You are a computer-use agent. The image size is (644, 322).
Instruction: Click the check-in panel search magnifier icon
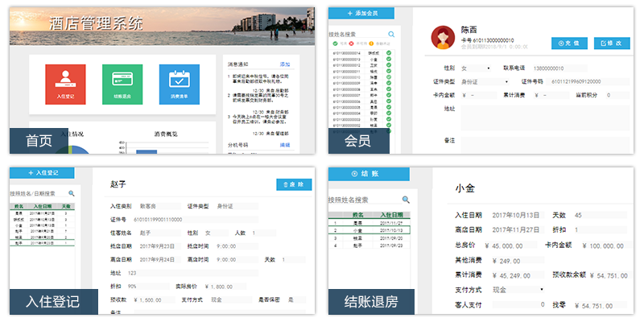71,193
